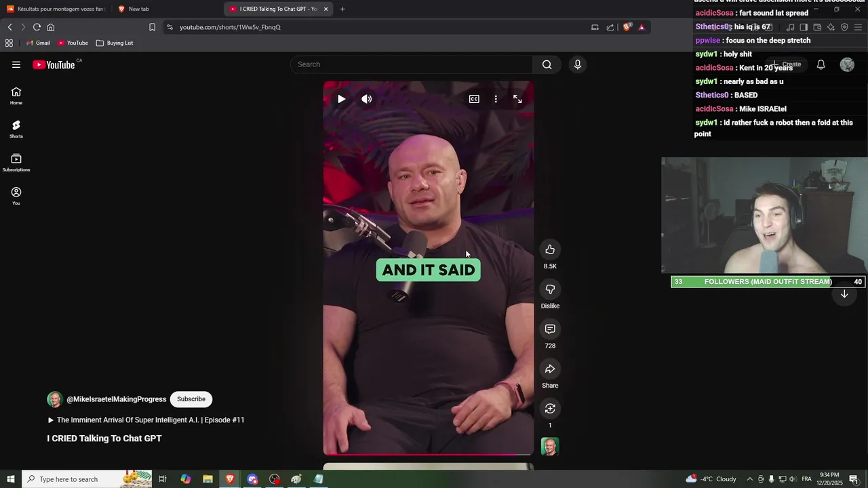The height and width of the screenshot is (488, 868).
Task: Bookmark this page in the address bar
Action: (152, 27)
